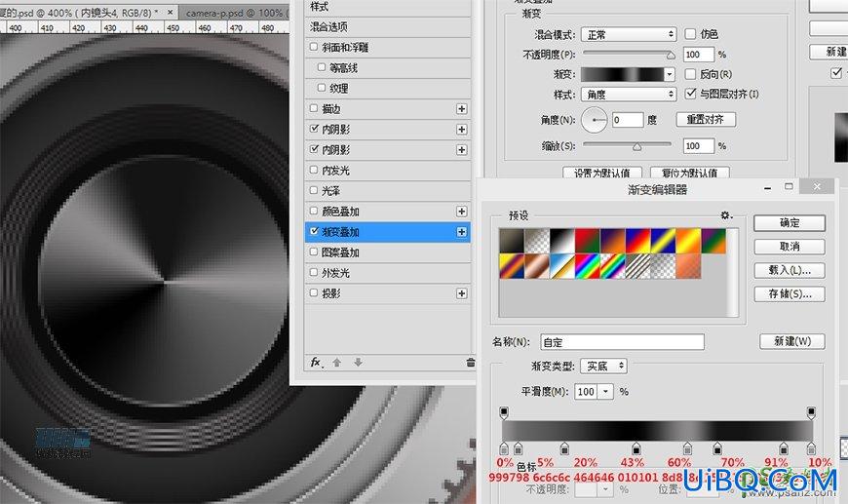Tick the 仿色 dither checkbox
This screenshot has width=848, height=504.
coord(690,34)
